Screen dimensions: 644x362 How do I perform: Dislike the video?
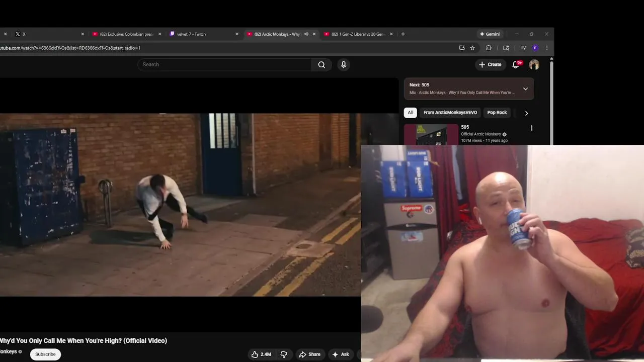284,354
